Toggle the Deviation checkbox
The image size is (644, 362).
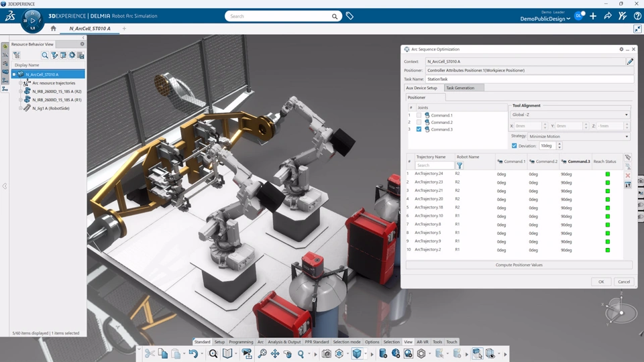click(x=515, y=145)
